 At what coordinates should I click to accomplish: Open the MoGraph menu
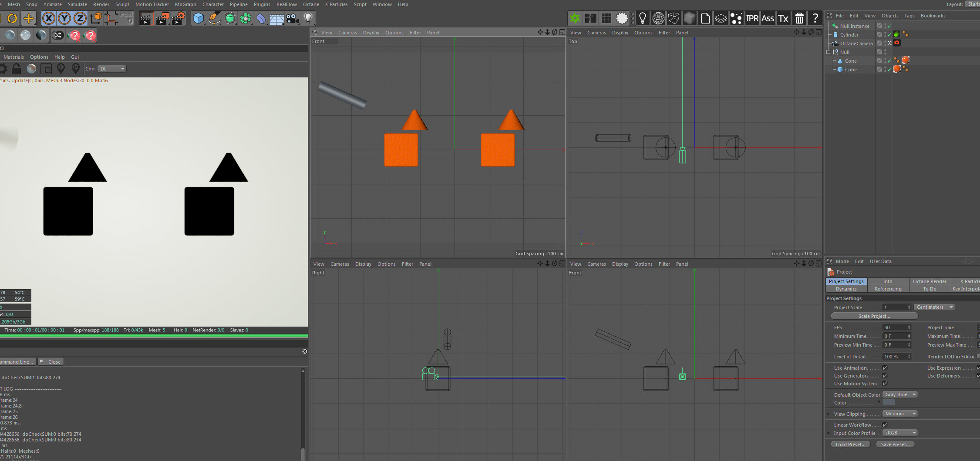(185, 4)
